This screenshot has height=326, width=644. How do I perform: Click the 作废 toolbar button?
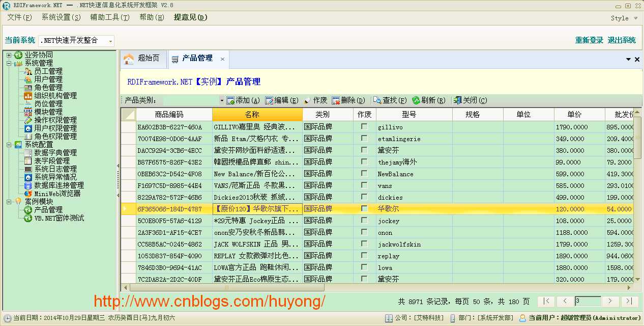coord(316,100)
